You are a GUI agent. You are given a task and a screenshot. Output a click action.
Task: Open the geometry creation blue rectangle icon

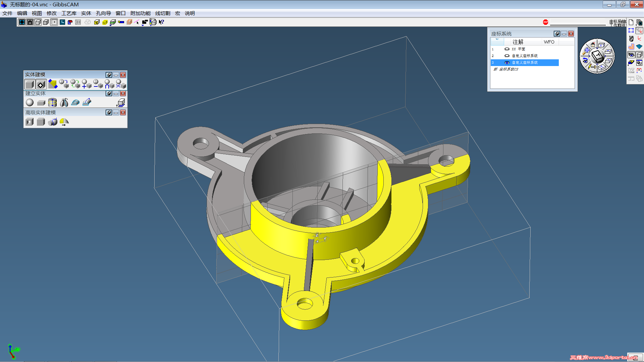pyautogui.click(x=631, y=31)
